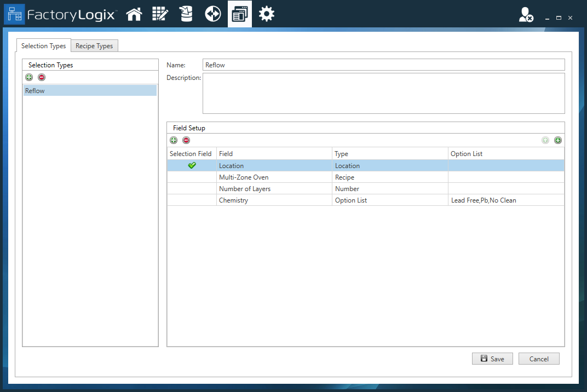Screen dimensions: 587x392
Task: Select the Chemistry field row
Action: pyautogui.click(x=274, y=200)
